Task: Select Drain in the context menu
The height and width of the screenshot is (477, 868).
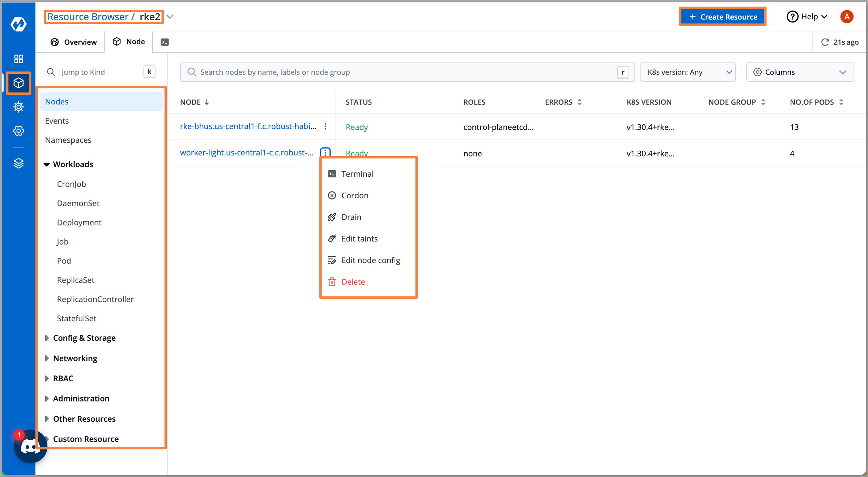Action: pyautogui.click(x=351, y=217)
